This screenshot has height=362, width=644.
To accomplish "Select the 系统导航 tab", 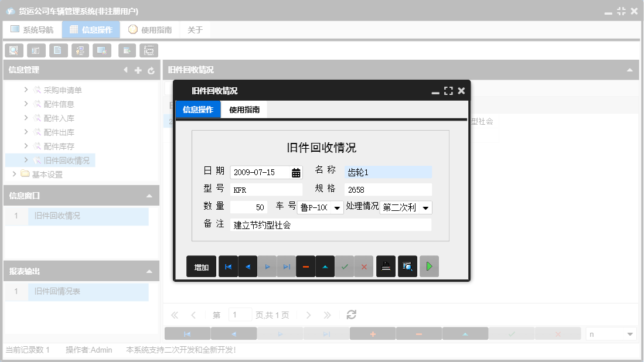I will 32,29.
